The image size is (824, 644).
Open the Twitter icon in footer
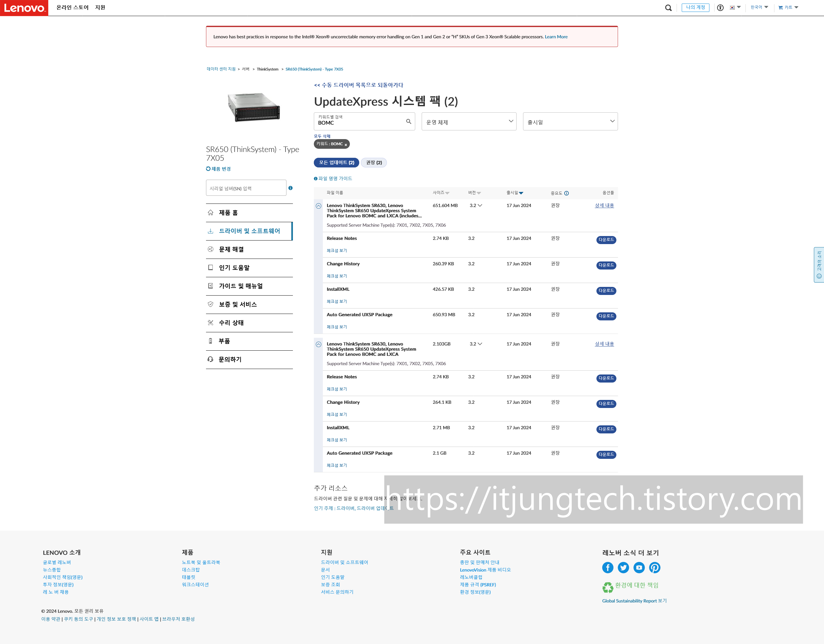point(623,568)
